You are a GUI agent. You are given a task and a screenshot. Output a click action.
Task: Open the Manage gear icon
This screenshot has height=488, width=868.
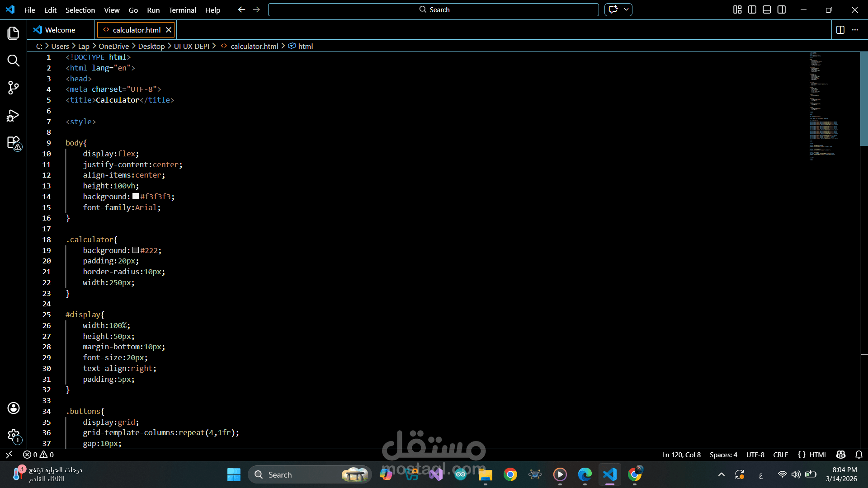14,436
